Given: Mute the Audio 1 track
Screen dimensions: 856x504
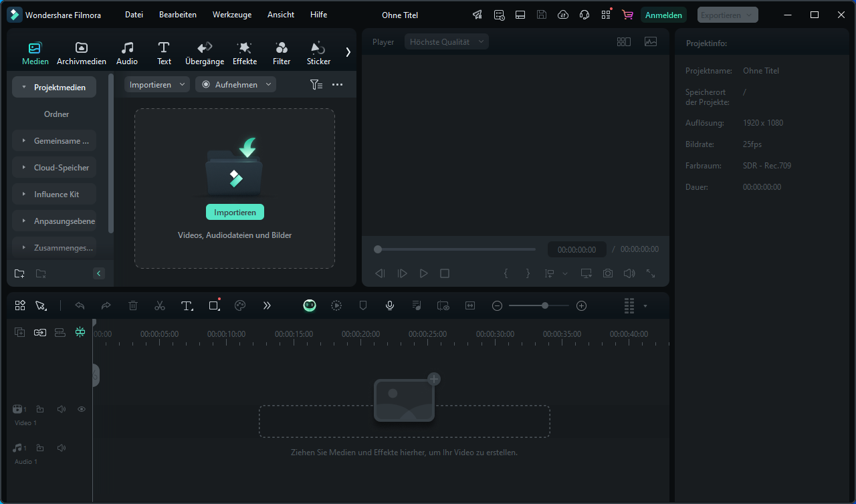Looking at the screenshot, I should (x=62, y=448).
